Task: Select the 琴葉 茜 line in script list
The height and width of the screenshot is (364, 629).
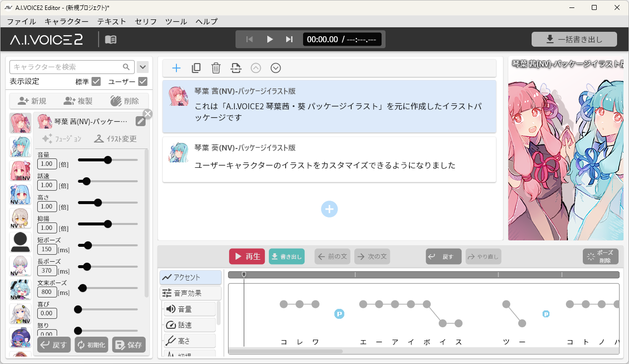Action: (329, 106)
